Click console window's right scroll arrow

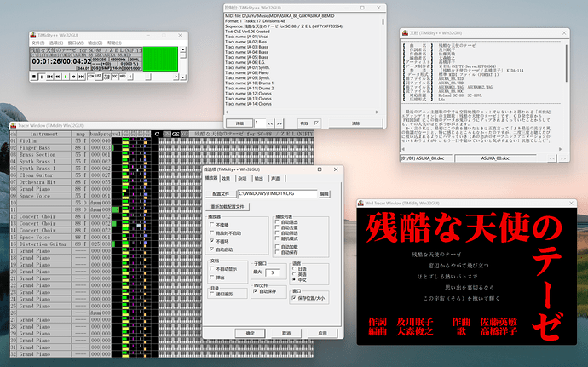(x=377, y=112)
